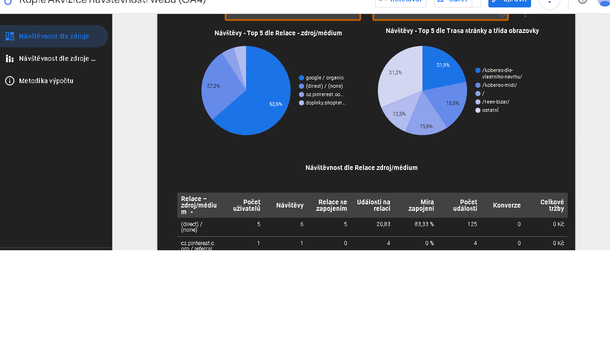Expand the share dropdown arrow
Image resolution: width=610 pixels, height=364 pixels.
(x=476, y=2)
